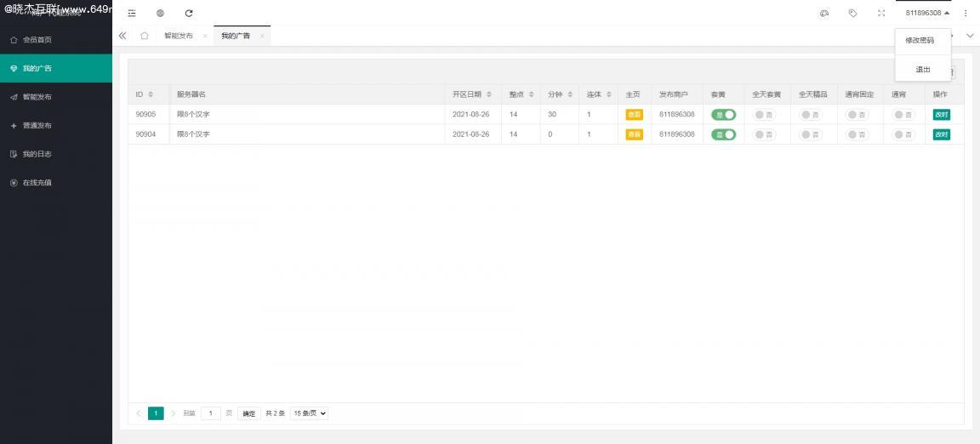This screenshot has height=444, width=980.
Task: Click the tag note icon in header
Action: pyautogui.click(x=852, y=13)
